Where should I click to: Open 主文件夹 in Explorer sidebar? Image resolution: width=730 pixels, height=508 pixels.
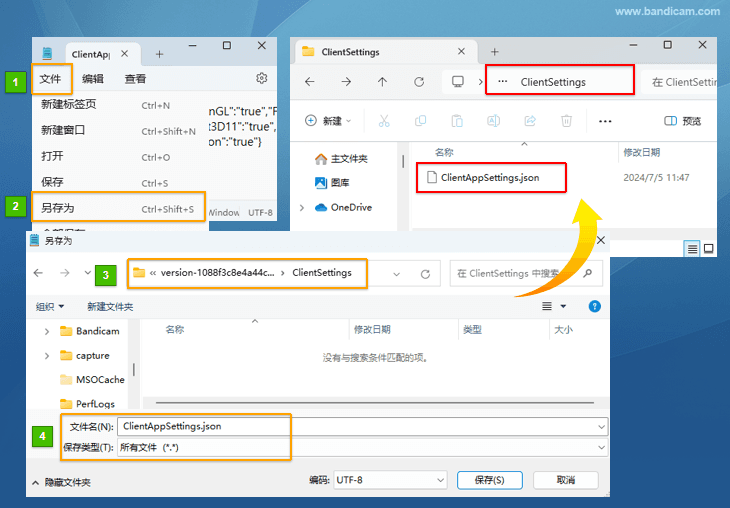(342, 159)
